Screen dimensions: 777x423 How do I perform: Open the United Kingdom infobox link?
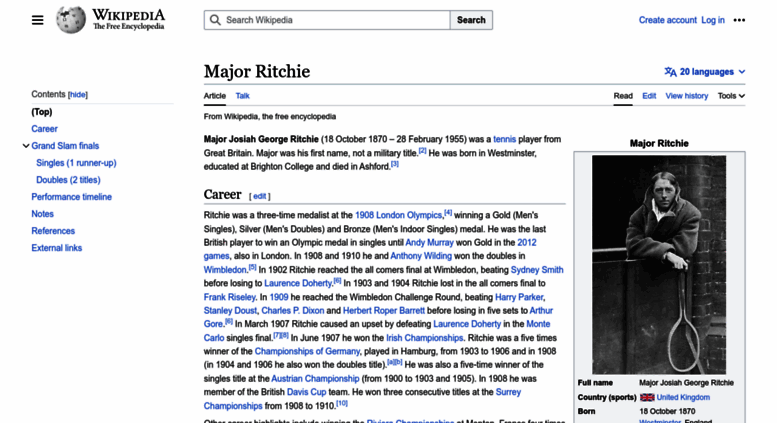point(683,397)
